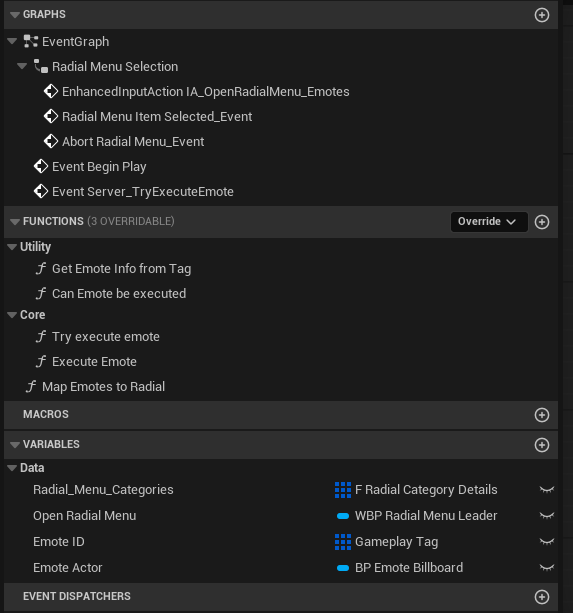Collapse the GRAPHS section
The image size is (573, 613).
(15, 15)
